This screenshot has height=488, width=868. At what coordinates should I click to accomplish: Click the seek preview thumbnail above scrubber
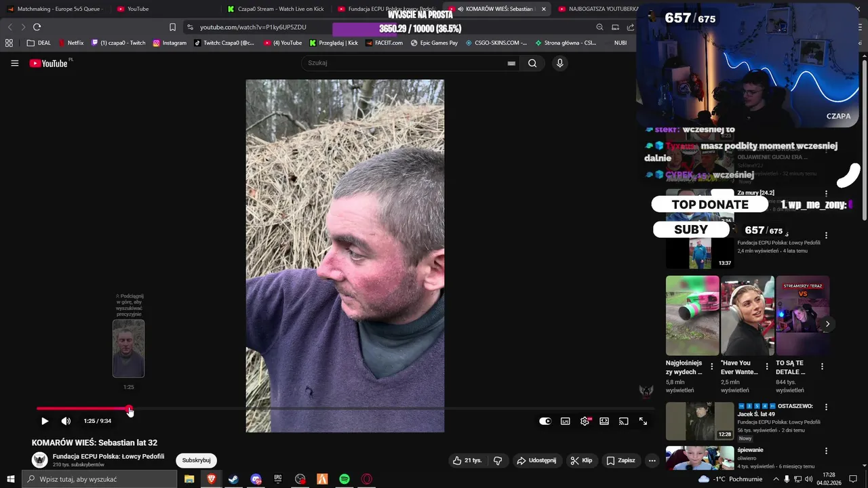128,348
